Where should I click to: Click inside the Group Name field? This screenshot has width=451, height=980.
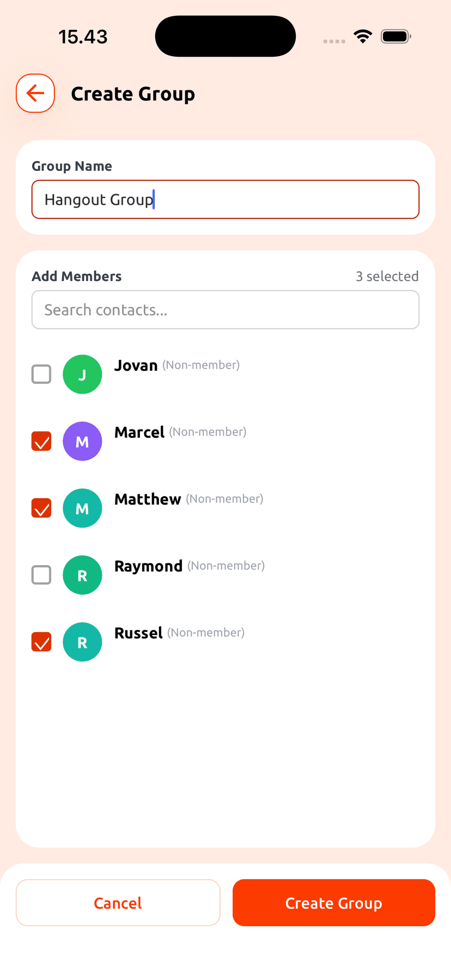pyautogui.click(x=225, y=199)
